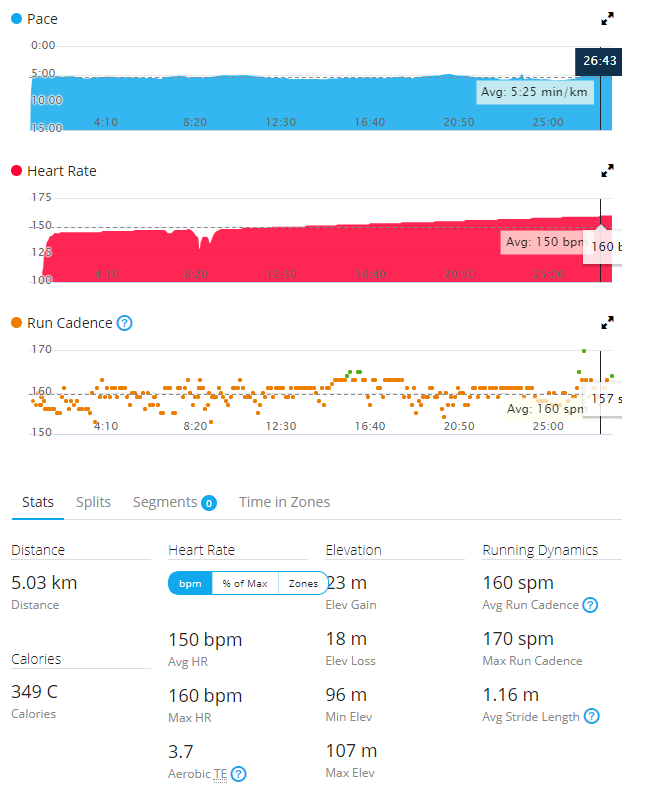Viewport: 647px width, 796px height.
Task: Click the orange Run Cadence legend dot
Action: click(x=17, y=323)
